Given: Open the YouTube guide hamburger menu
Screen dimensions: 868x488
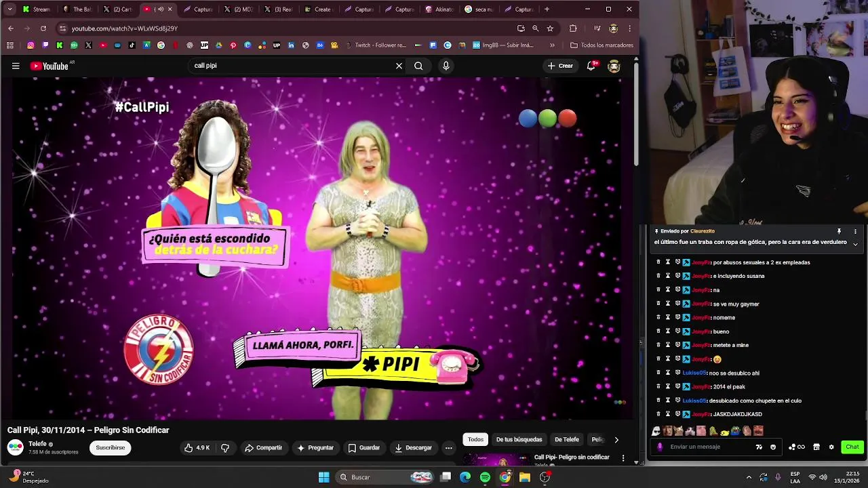Looking at the screenshot, I should click(x=16, y=66).
